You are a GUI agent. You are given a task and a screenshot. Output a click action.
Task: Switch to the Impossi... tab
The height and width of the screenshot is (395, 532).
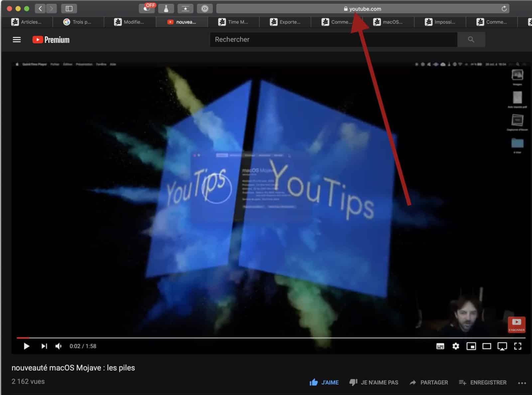tap(440, 22)
